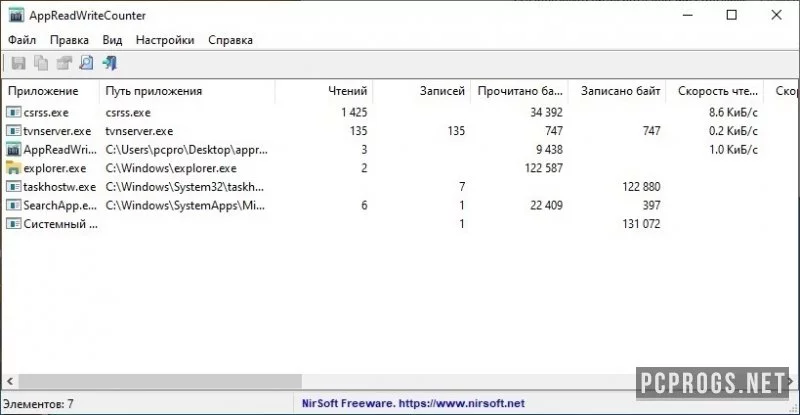Click the 34 392 bytes read value
This screenshot has width=800, height=415.
(x=546, y=112)
